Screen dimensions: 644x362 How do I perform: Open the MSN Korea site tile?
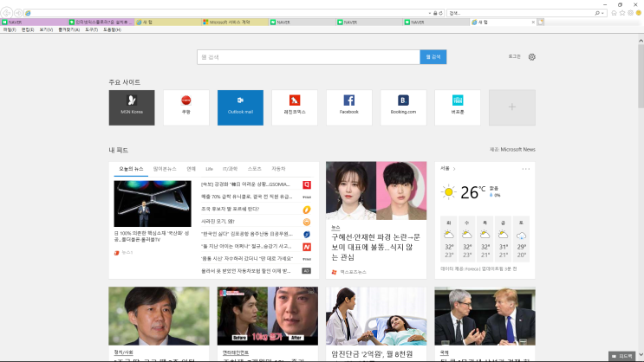[132, 107]
